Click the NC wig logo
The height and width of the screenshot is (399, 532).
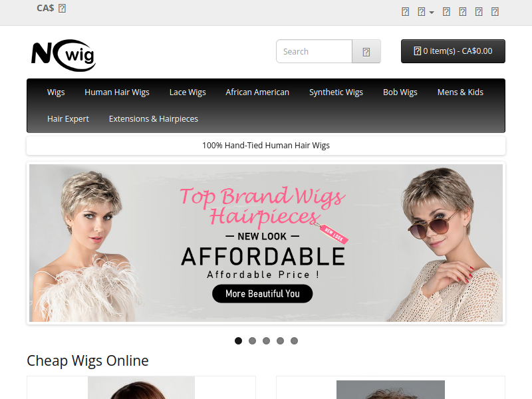pos(63,55)
